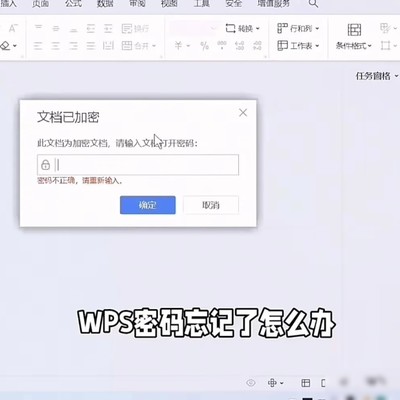The image size is (400, 400).
Task: Click the decrease indent icon
Action: (x=91, y=29)
